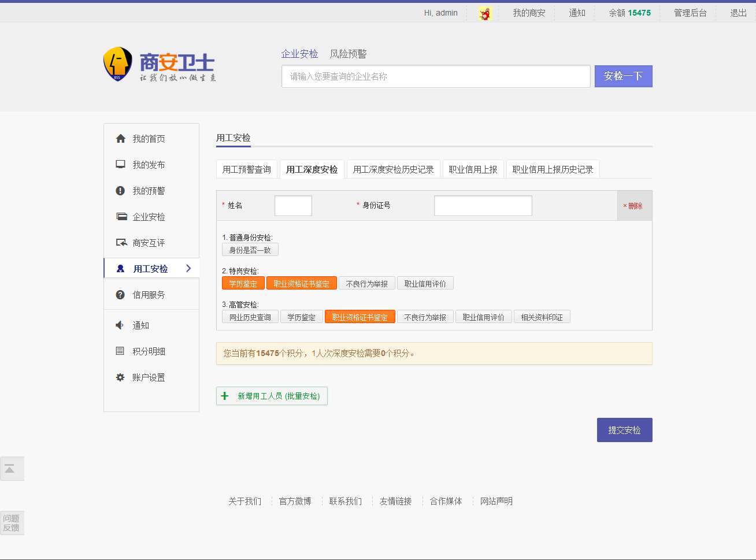The height and width of the screenshot is (560, 756).
Task: Toggle 同业历史查询 under 高管安检
Action: [250, 317]
